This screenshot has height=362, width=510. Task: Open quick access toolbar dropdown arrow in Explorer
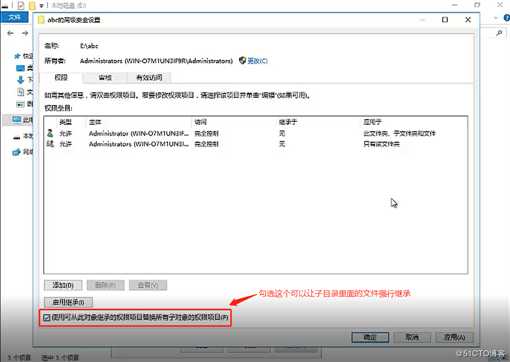click(x=41, y=6)
